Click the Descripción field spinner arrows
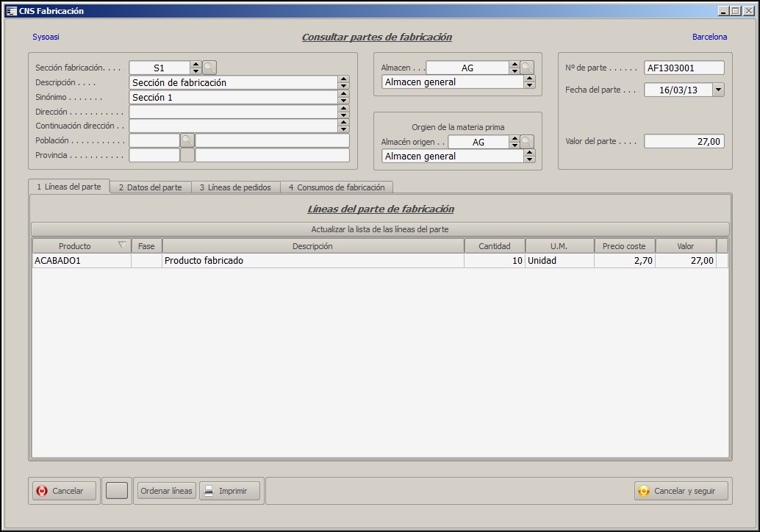The height and width of the screenshot is (532, 760). pos(343,82)
